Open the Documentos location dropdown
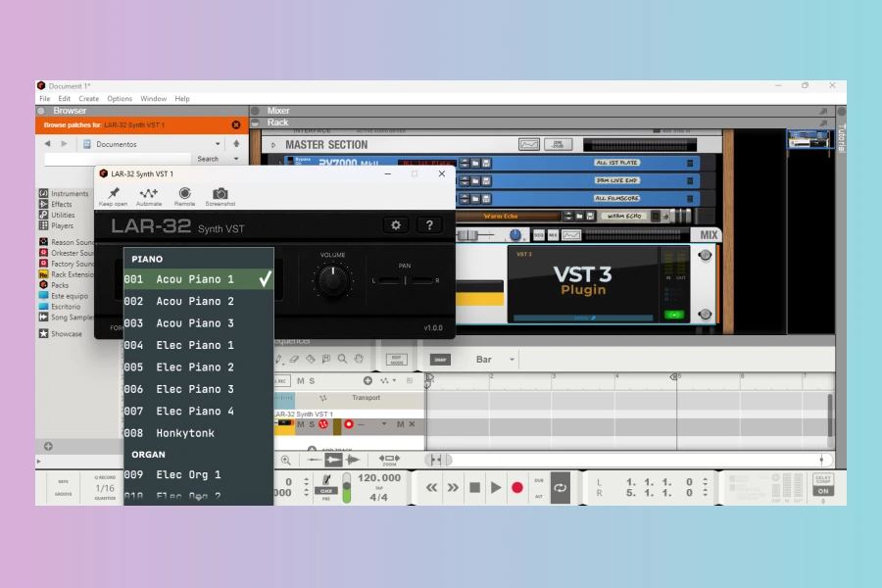 click(218, 144)
